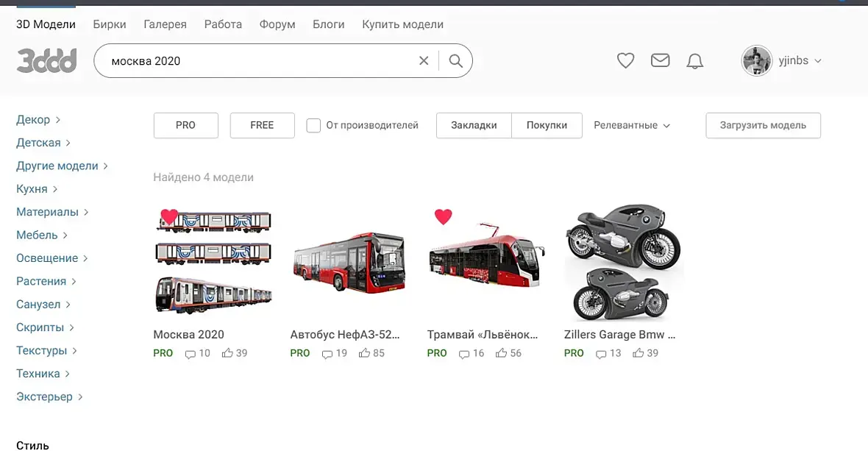868x451 pixels.
Task: Go to 3D Модели tab
Action: pyautogui.click(x=46, y=24)
